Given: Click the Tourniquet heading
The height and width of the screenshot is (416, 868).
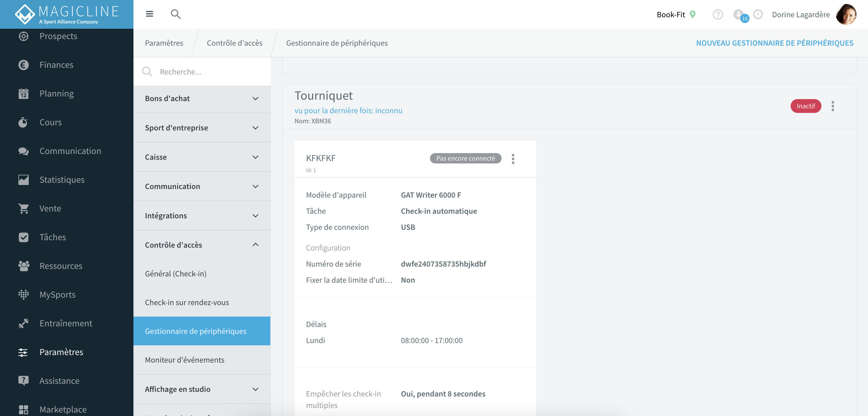Looking at the screenshot, I should 324,96.
